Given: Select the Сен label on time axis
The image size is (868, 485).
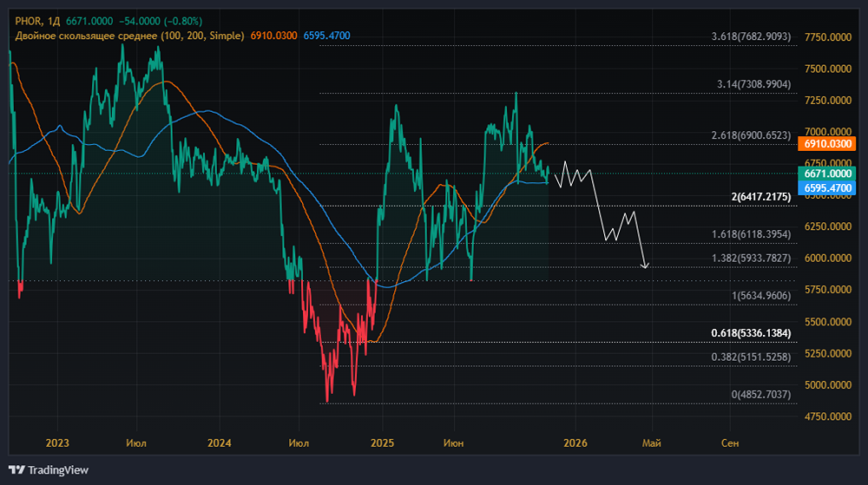Looking at the screenshot, I should (730, 442).
